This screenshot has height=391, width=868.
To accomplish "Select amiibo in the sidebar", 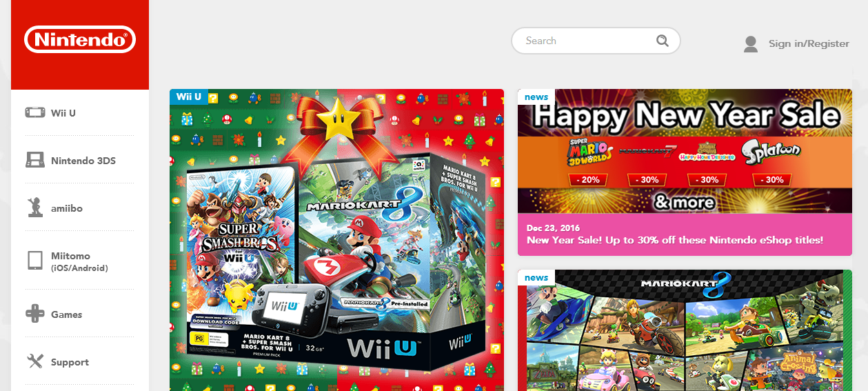I will click(67, 208).
